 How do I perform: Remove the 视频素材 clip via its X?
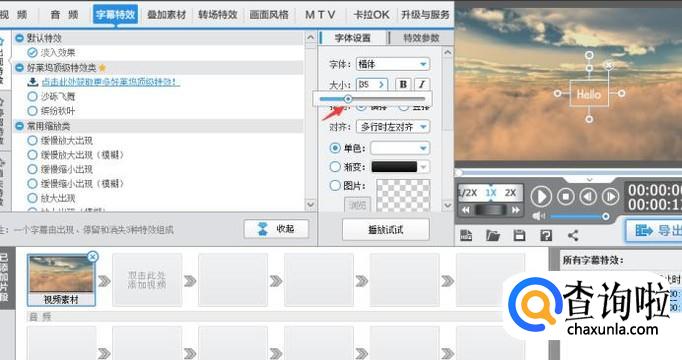click(92, 257)
